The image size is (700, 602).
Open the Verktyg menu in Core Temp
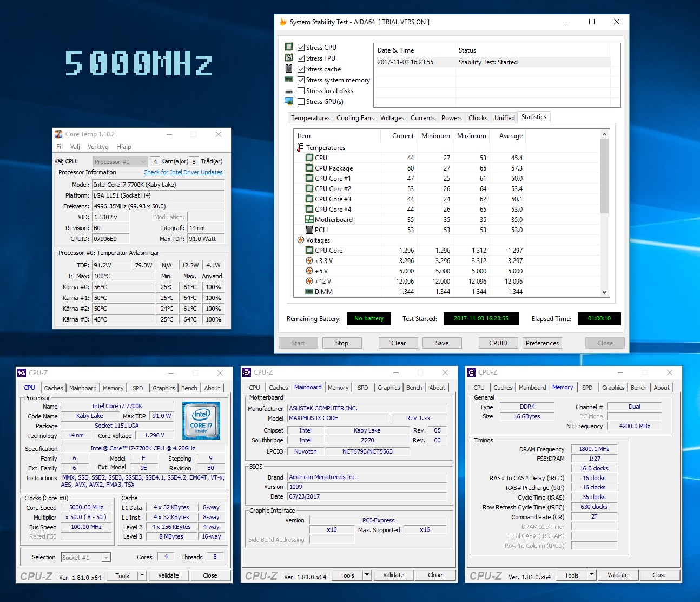[x=98, y=147]
